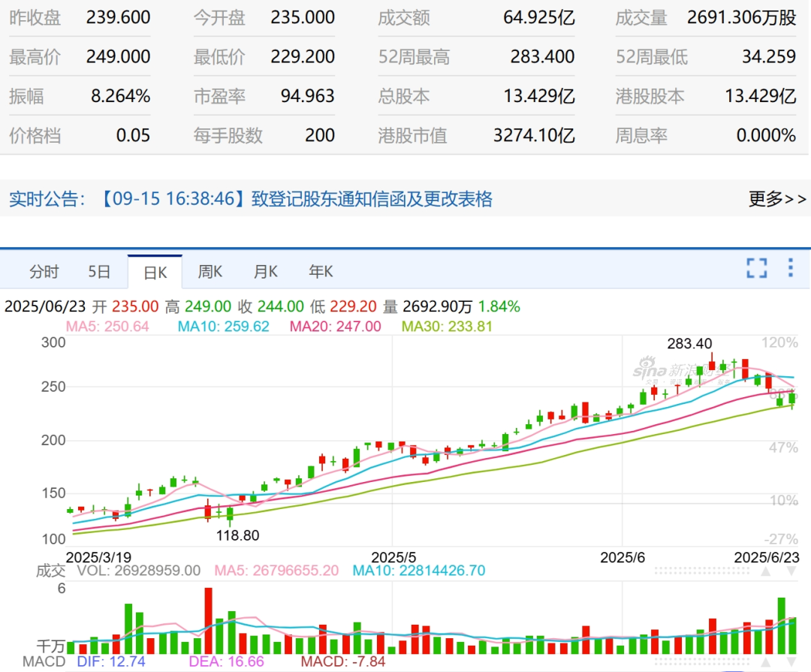811x672 pixels.
Task: Open the 致登记股东通知信函及更改表格 announcement
Action: [372, 199]
